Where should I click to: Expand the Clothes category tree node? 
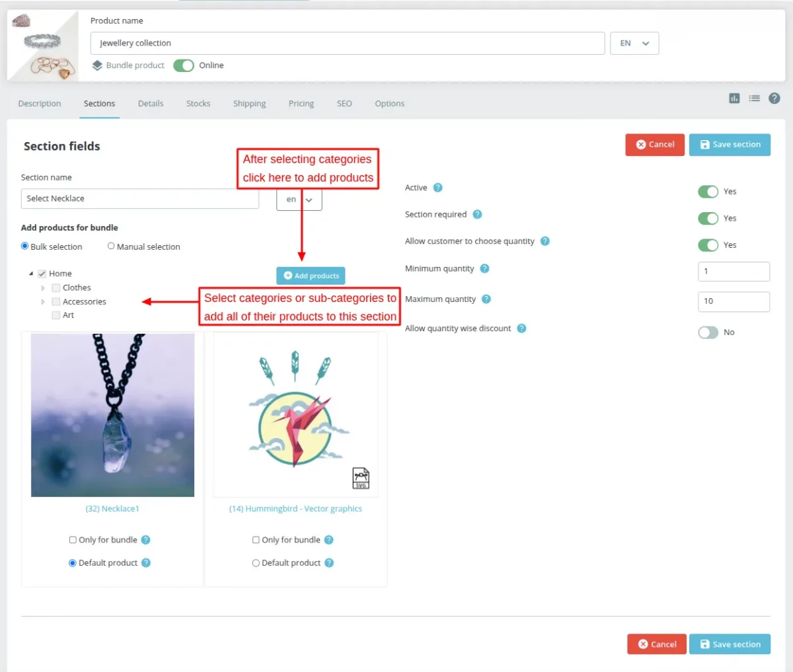43,288
